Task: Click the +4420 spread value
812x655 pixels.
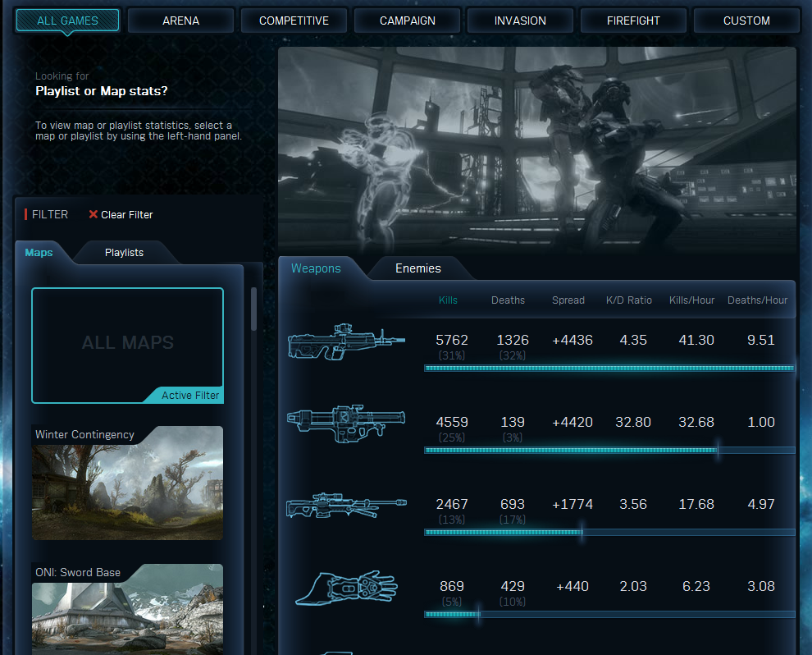Action: 573,422
